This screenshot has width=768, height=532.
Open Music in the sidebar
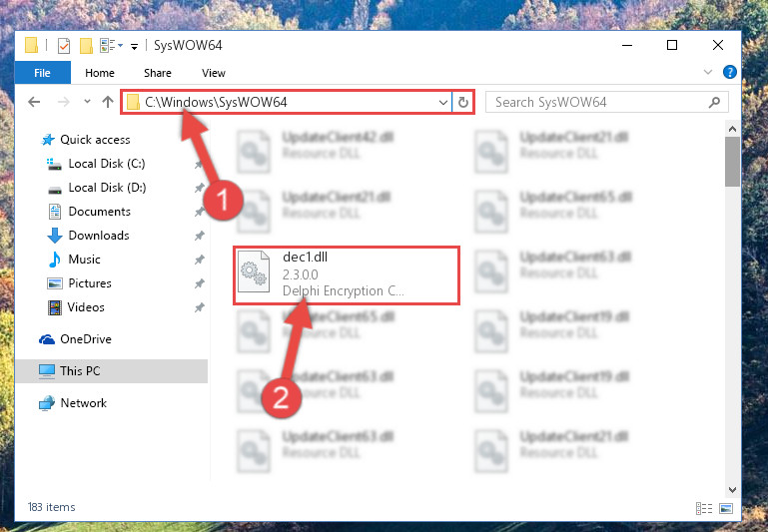(84, 260)
